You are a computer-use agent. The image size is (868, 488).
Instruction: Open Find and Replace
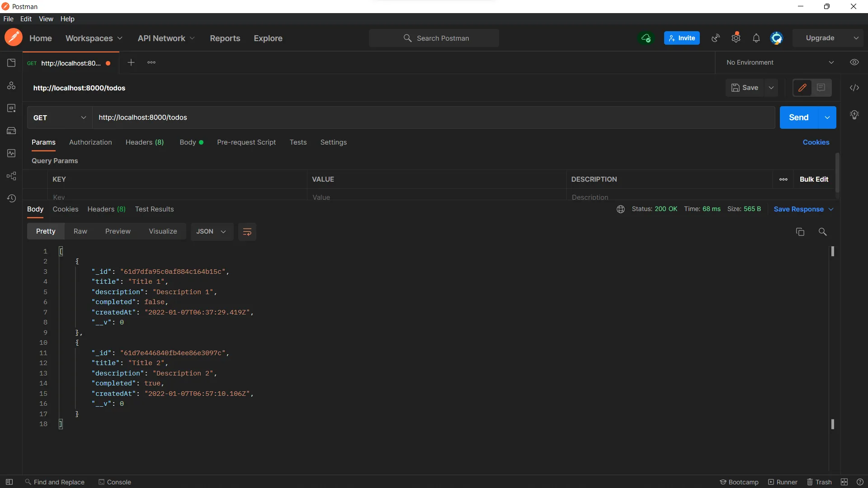coord(55,482)
